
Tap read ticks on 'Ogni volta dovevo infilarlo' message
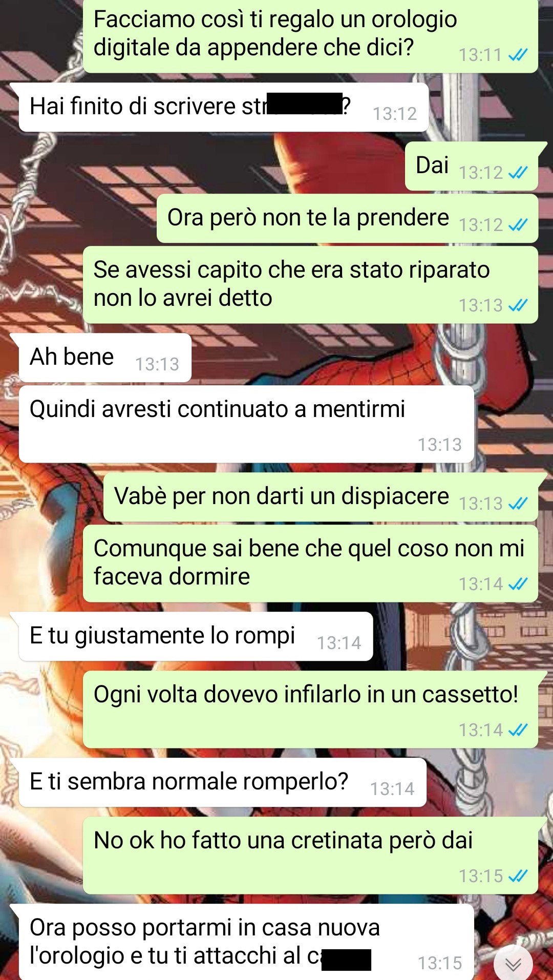coord(518,730)
